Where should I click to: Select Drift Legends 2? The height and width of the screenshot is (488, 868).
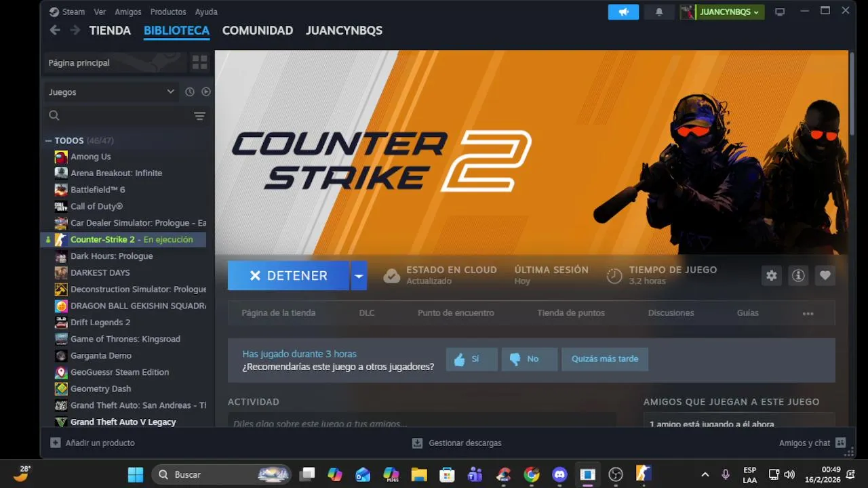(123, 323)
